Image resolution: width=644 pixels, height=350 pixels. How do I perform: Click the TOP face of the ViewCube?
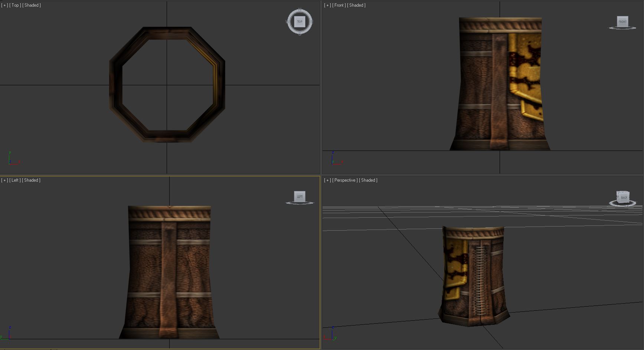pos(300,22)
